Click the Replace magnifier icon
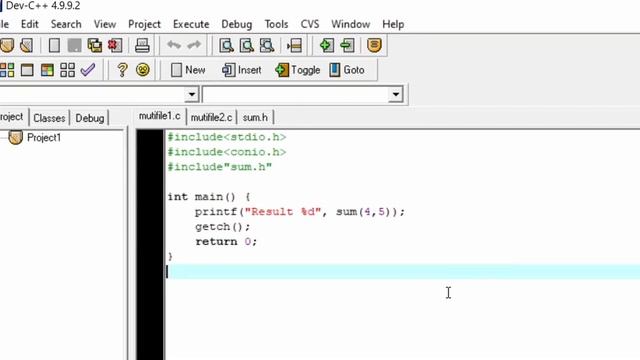This screenshot has height=360, width=640. 247,45
